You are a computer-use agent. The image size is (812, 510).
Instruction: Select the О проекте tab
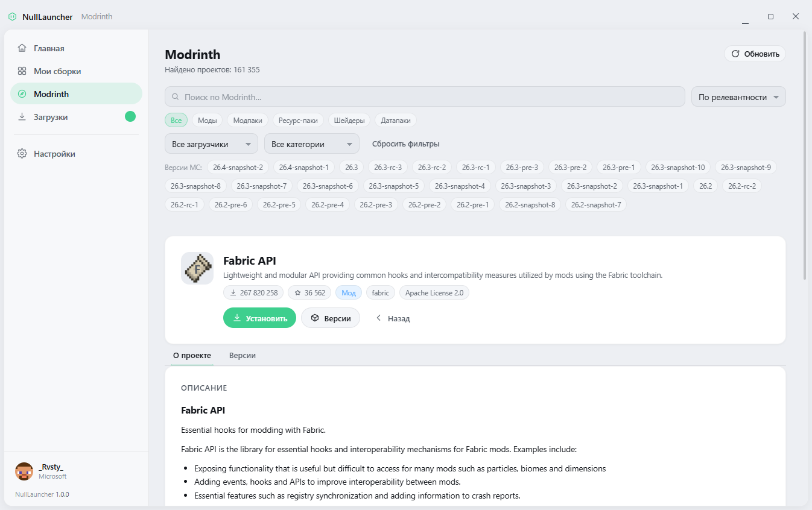192,356
